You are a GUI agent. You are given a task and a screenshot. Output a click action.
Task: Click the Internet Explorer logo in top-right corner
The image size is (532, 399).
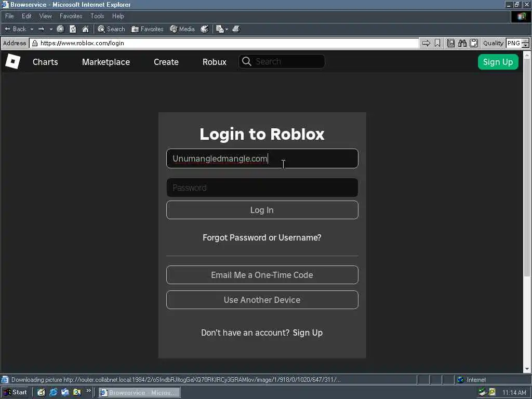click(x=521, y=16)
